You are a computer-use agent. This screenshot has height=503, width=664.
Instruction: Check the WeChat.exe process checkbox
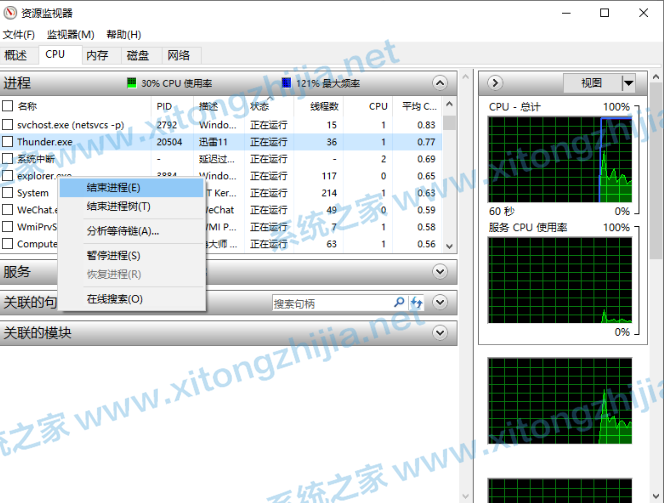[x=8, y=210]
